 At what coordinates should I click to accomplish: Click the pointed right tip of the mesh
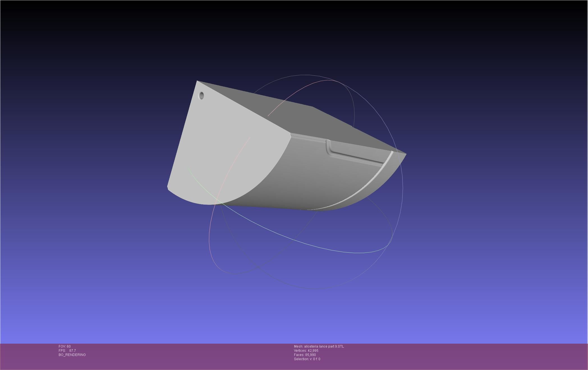[405, 154]
